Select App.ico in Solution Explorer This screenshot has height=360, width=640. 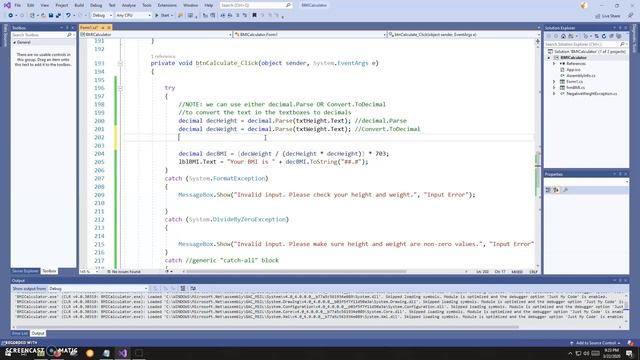573,70
